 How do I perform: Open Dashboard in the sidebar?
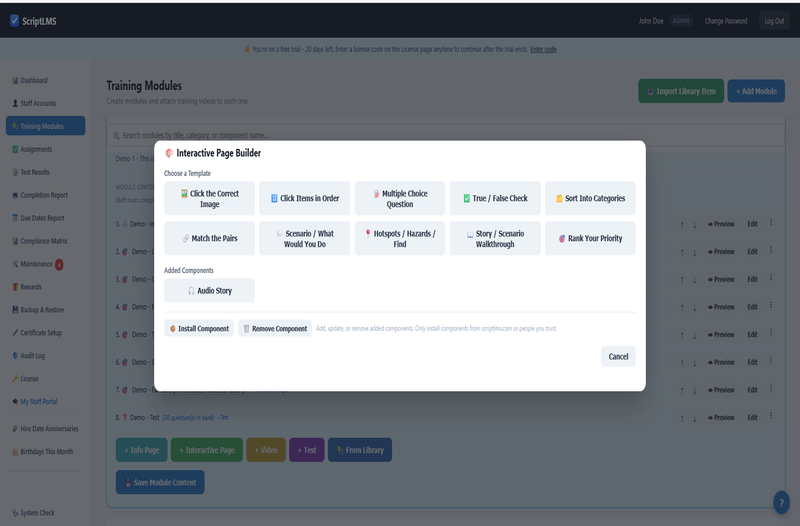[45, 80]
